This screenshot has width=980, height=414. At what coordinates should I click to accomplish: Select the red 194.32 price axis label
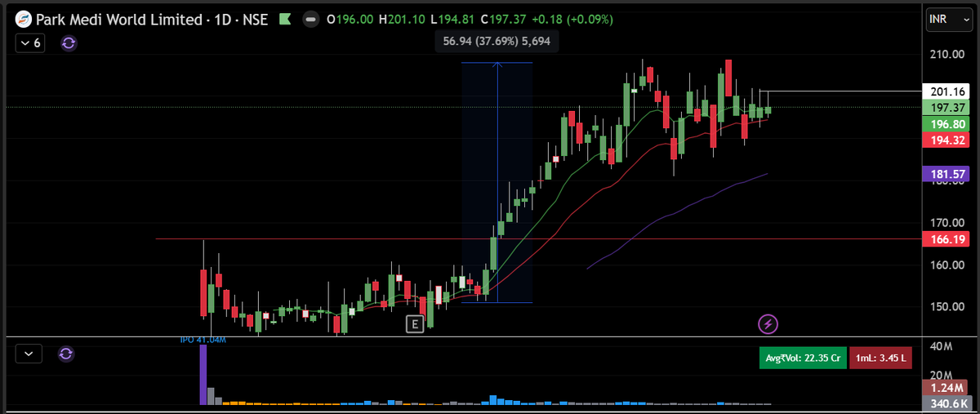coord(944,140)
